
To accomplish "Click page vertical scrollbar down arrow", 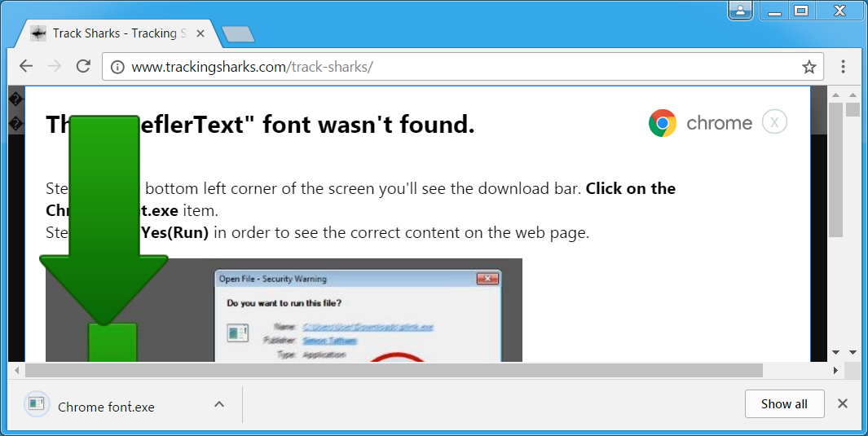I will [836, 352].
